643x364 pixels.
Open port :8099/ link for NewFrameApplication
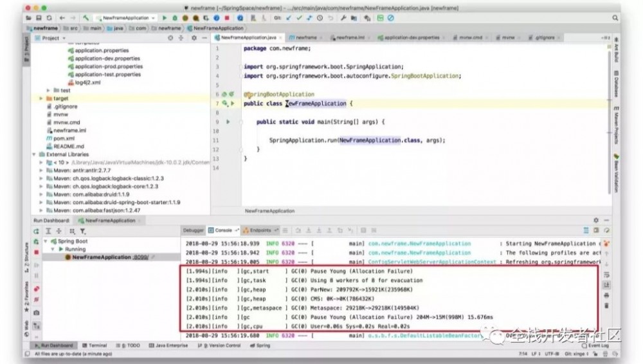click(x=141, y=257)
